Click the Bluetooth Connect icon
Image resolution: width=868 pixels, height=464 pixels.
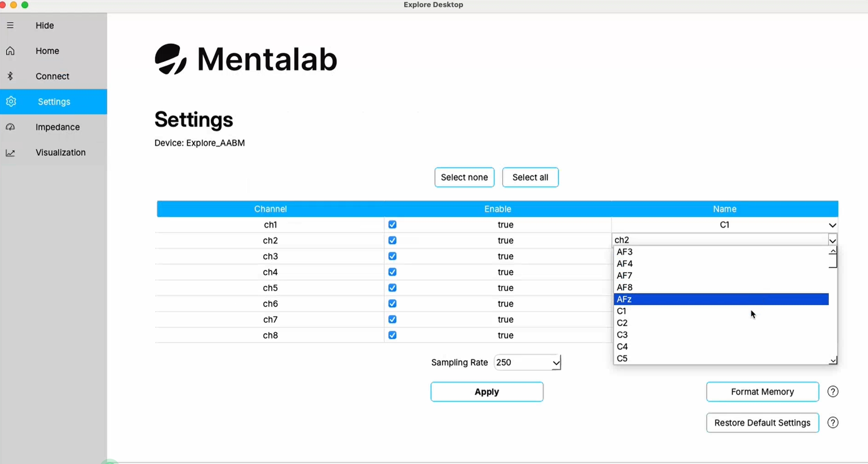[x=10, y=76]
